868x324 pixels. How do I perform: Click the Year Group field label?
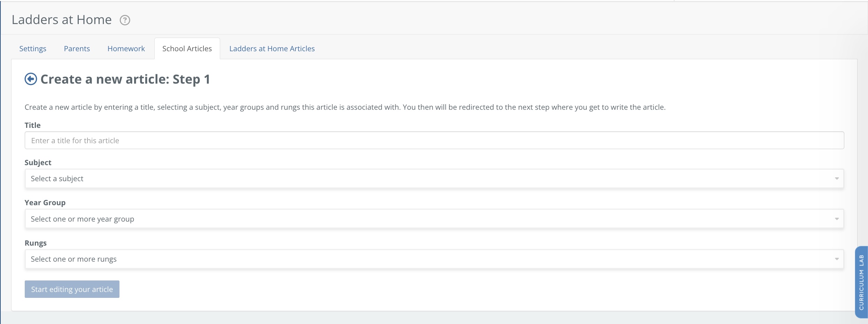(45, 203)
